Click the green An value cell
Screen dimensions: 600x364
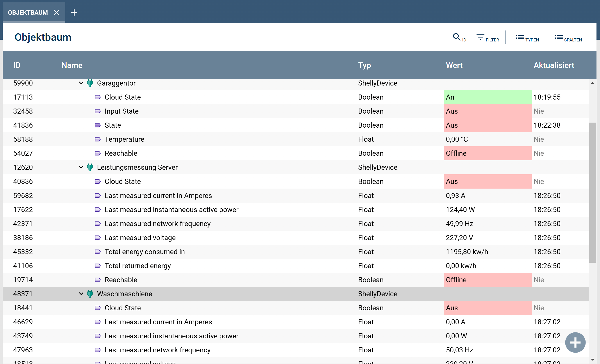coord(487,97)
